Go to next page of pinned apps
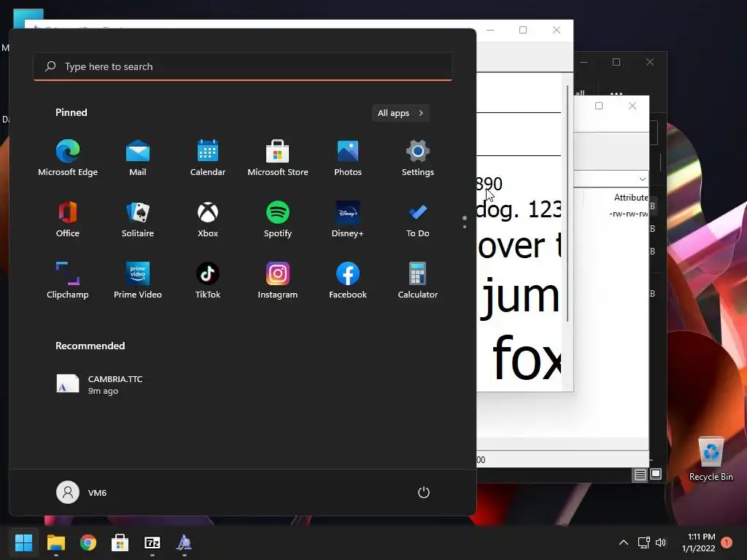 (465, 227)
